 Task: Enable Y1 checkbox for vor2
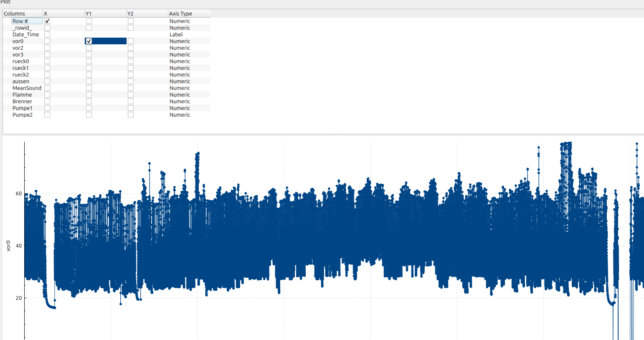pos(89,48)
